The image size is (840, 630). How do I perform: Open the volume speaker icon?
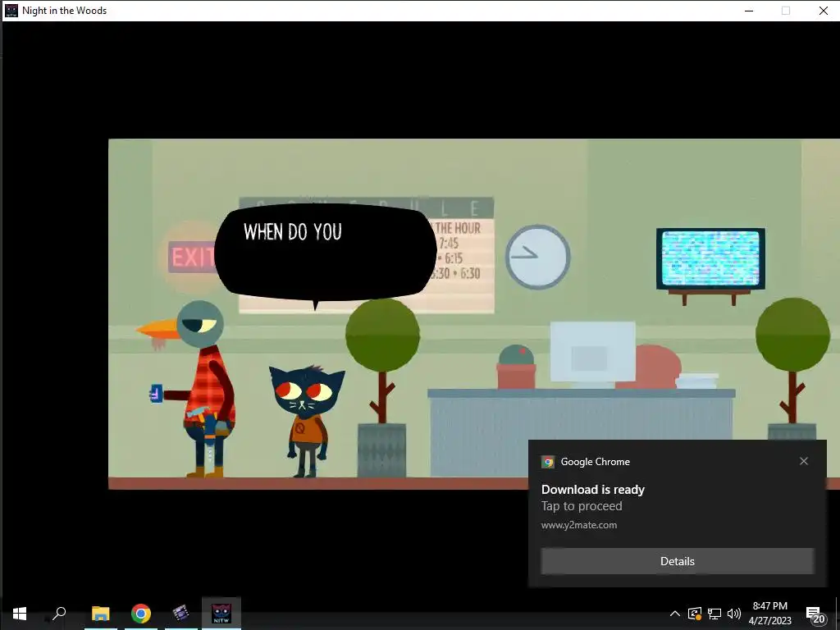[734, 614]
